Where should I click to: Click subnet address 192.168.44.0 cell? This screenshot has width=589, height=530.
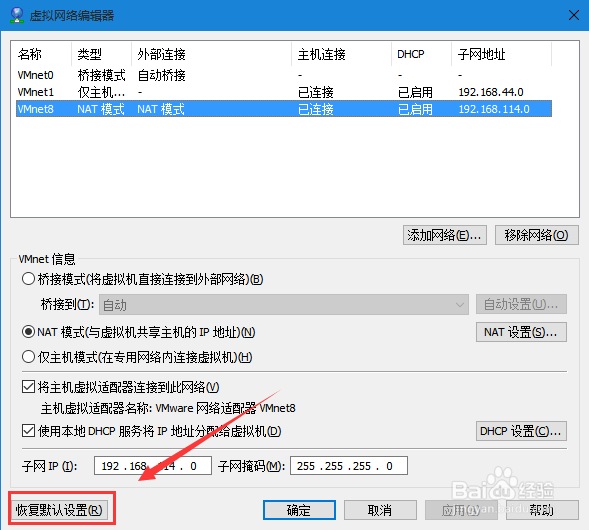pyautogui.click(x=491, y=92)
